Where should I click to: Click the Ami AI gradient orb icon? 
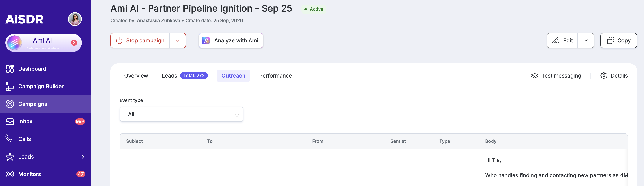[15, 43]
